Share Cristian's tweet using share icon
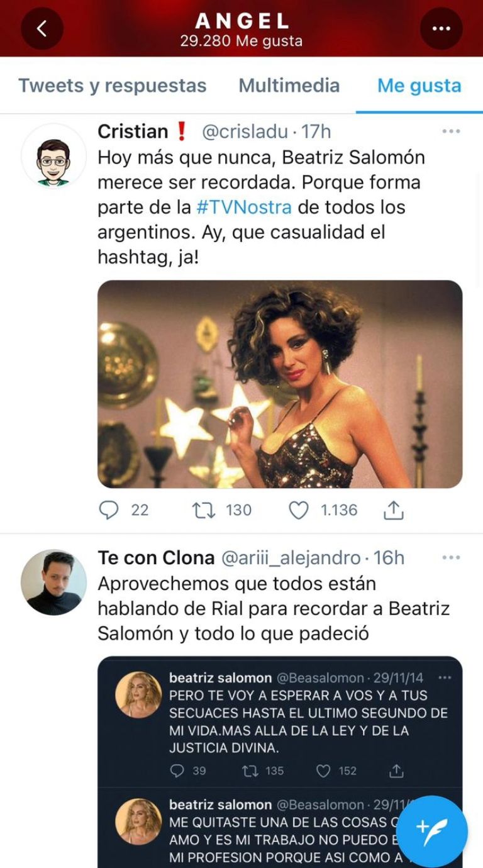Viewport: 483px width, 868px height. (393, 510)
